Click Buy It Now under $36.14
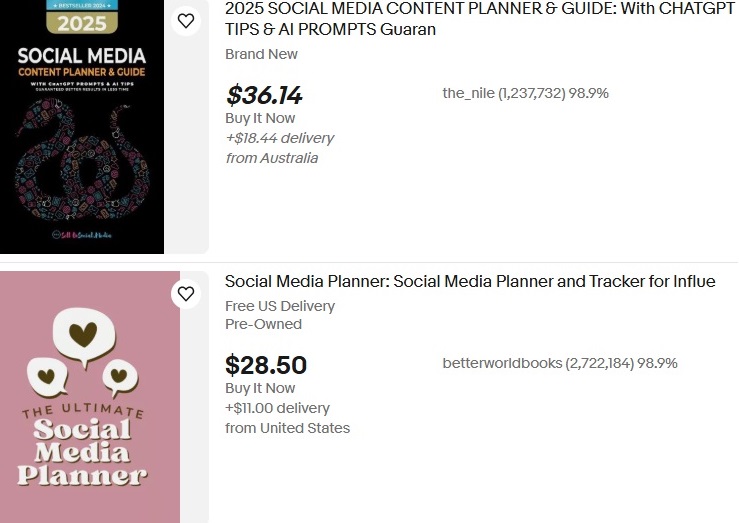The width and height of the screenshot is (739, 523). (260, 118)
